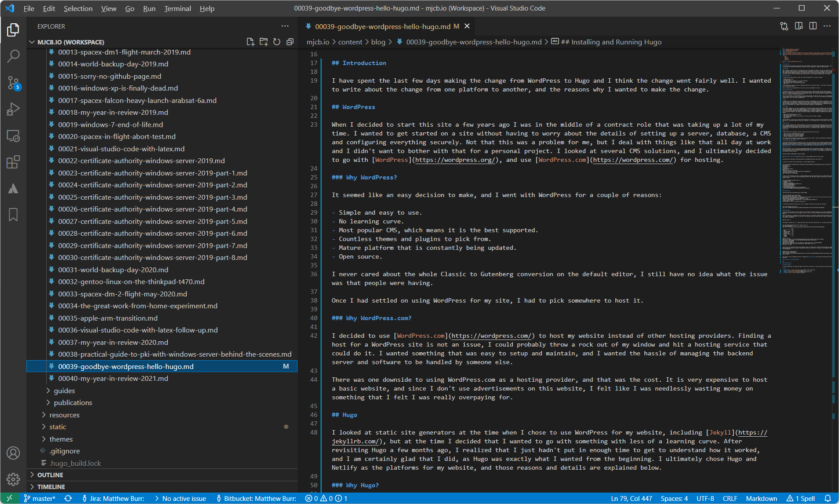Change language mode Markdown
The image size is (839, 504).
point(762,498)
